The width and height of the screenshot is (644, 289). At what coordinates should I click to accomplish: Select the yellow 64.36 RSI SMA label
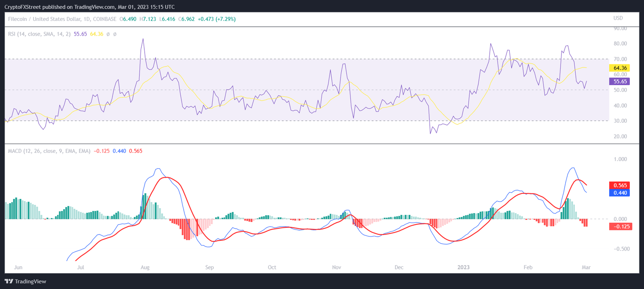click(x=620, y=68)
